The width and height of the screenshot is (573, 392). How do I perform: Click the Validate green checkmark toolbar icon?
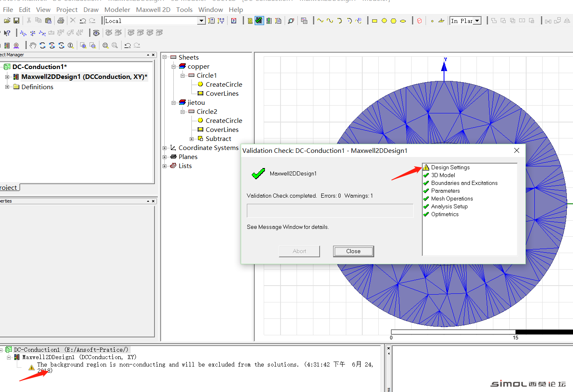point(259,21)
